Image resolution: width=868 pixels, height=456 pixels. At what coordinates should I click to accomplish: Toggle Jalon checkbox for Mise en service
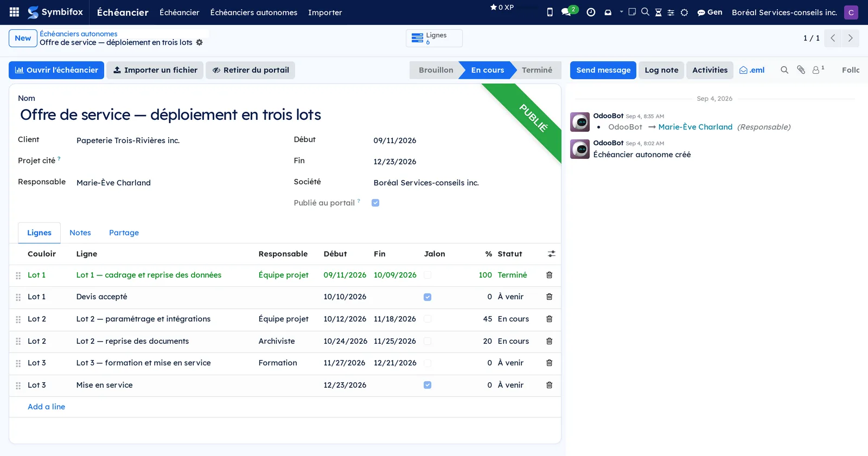tap(427, 385)
